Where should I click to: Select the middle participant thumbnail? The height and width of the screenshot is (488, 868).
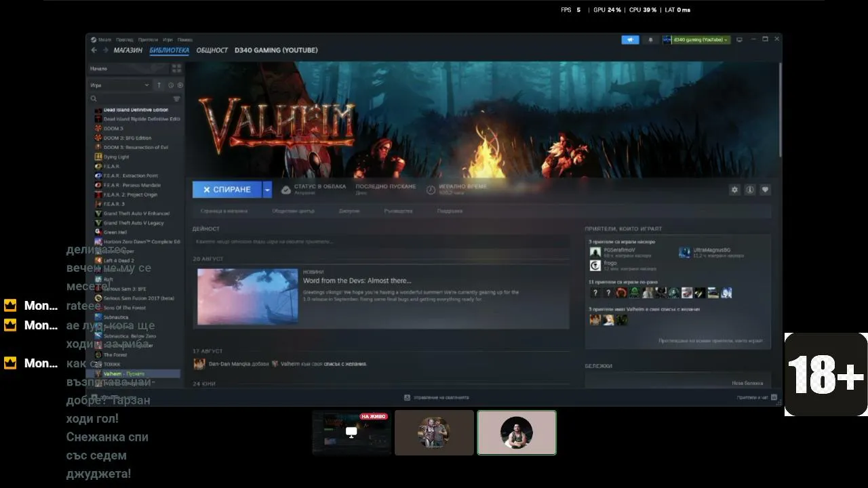pos(434,432)
